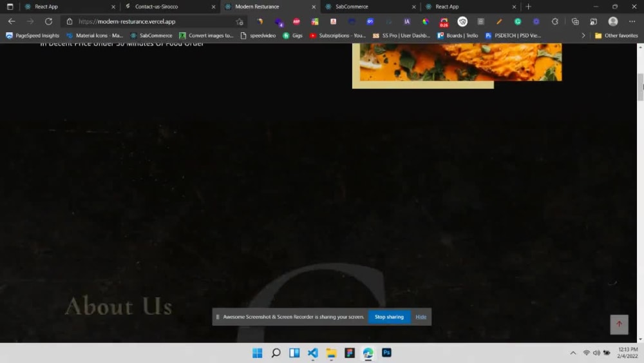Open Convert images to bookmark
The width and height of the screenshot is (644, 363).
coord(206,35)
